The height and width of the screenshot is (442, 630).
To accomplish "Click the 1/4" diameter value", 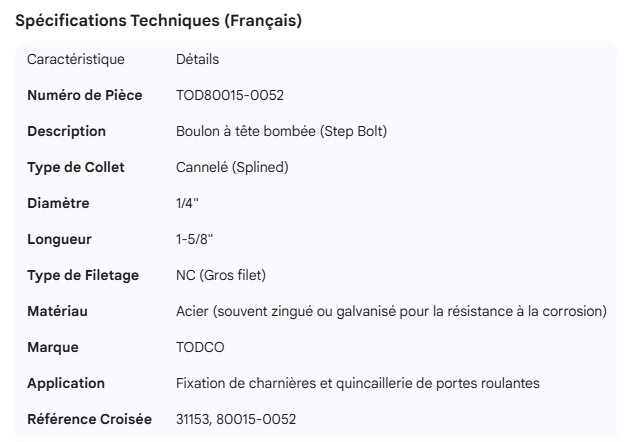I will tap(187, 203).
